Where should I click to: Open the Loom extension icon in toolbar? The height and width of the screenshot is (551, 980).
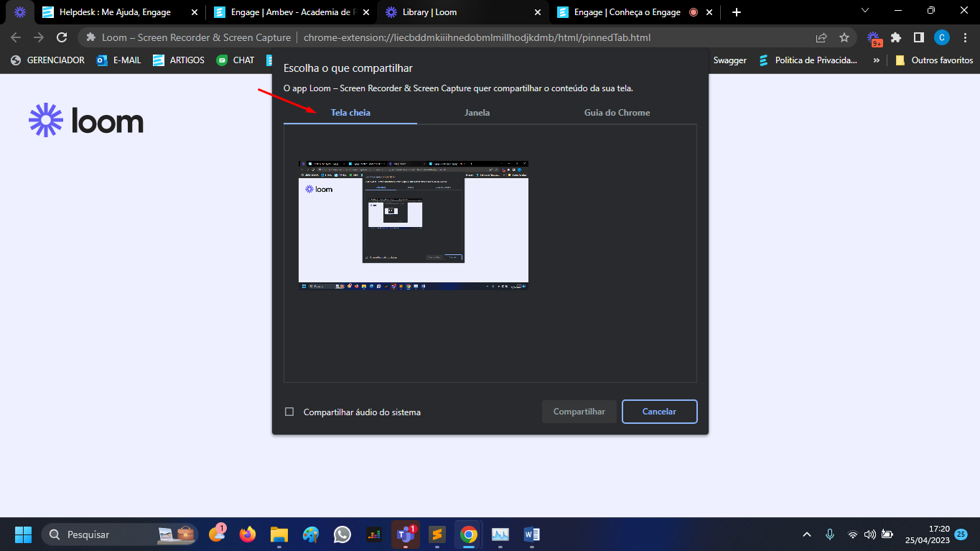874,38
